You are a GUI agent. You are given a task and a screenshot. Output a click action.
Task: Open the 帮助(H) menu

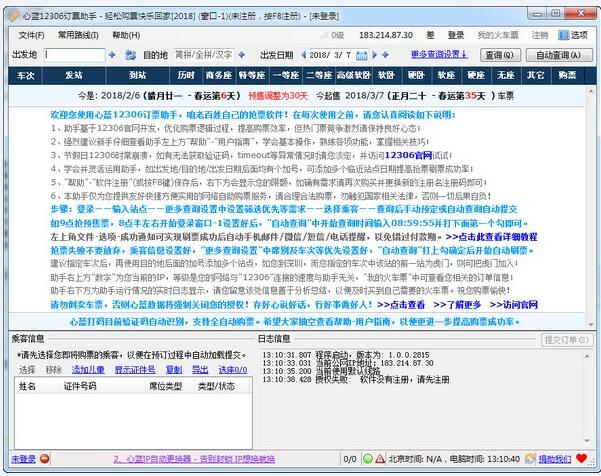(126, 35)
